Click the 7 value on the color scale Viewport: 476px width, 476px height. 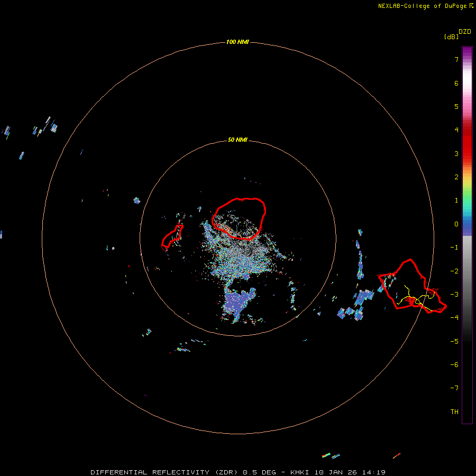[x=456, y=59]
